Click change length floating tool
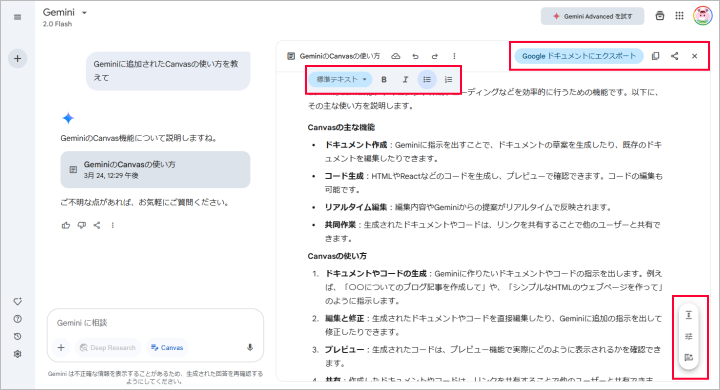720x390 pixels. (688, 315)
